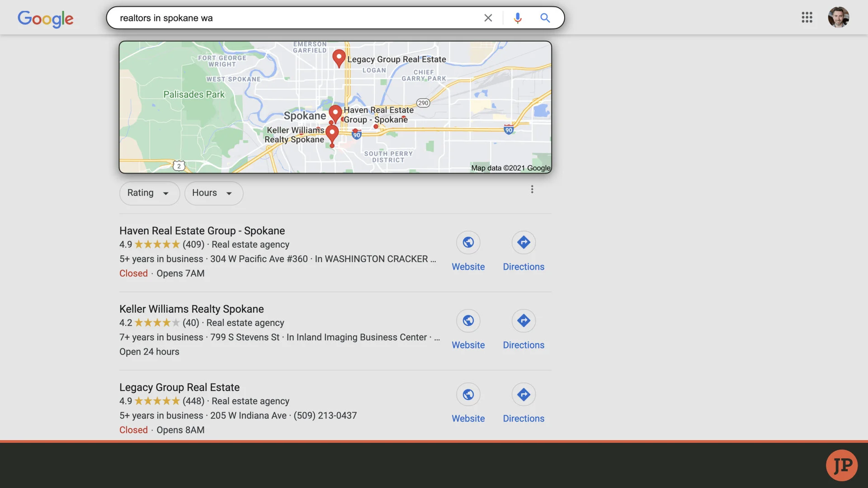Click the Haven Real Estate map pin

click(x=335, y=113)
